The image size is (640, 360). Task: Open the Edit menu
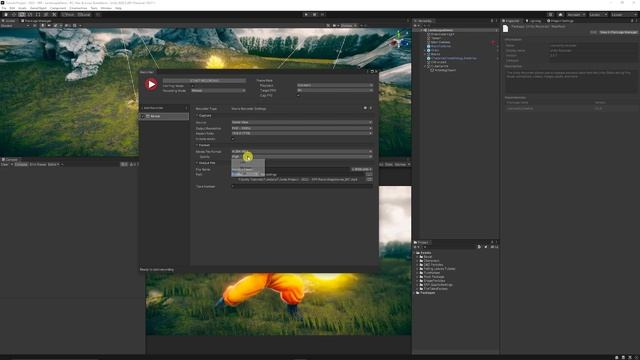tap(12, 8)
